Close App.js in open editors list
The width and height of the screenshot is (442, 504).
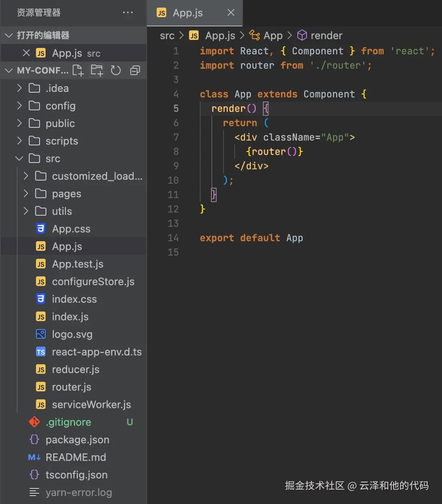point(26,53)
